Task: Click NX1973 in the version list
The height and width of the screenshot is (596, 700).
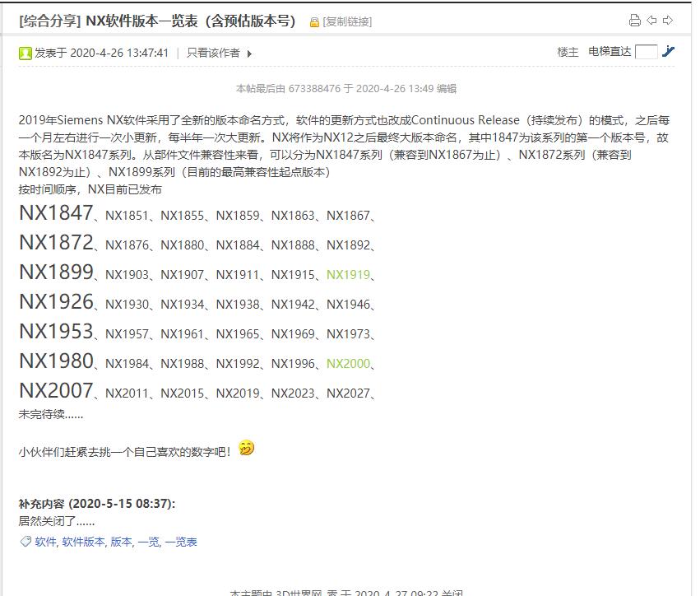Action: pyautogui.click(x=348, y=333)
